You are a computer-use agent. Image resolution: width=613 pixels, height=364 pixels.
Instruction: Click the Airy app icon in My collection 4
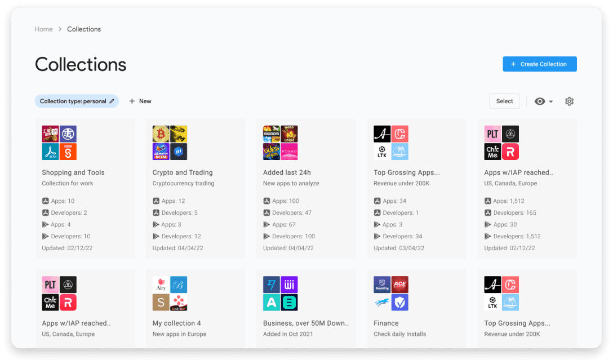coord(161,285)
